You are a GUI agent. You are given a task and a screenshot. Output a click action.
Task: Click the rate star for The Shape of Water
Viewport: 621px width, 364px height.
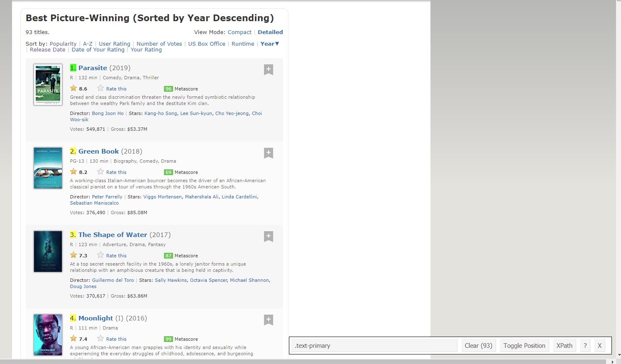point(100,255)
